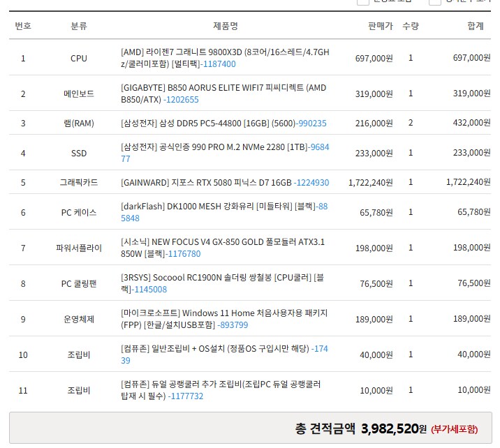Viewport: 500px width, 448px height.
Task: Click the 1,722,240원 total in the 합계 column
Action: point(468,182)
